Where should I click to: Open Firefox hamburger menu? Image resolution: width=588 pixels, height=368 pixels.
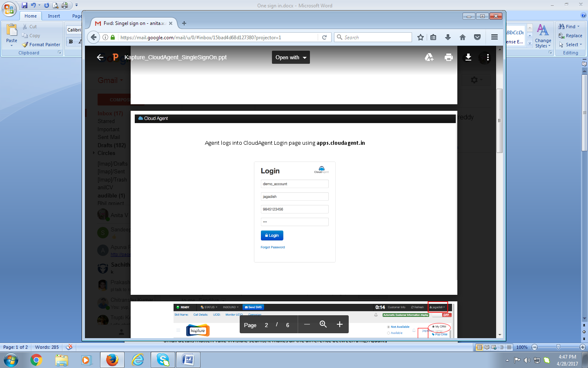[494, 37]
